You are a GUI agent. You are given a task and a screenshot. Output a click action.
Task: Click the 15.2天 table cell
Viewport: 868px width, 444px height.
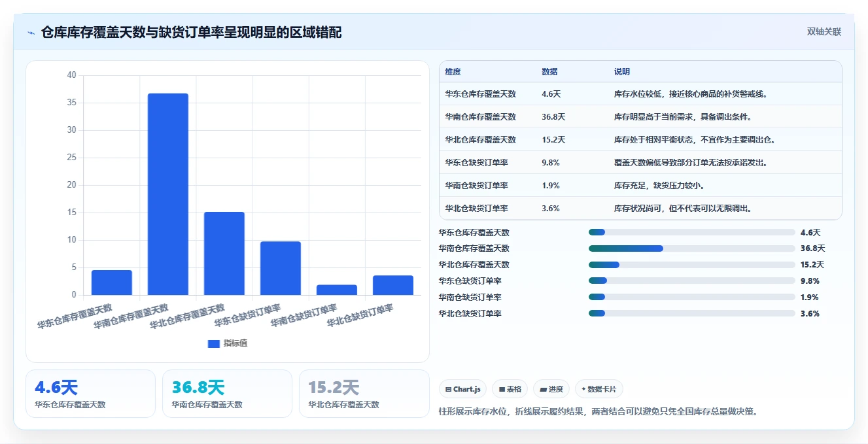click(x=553, y=140)
